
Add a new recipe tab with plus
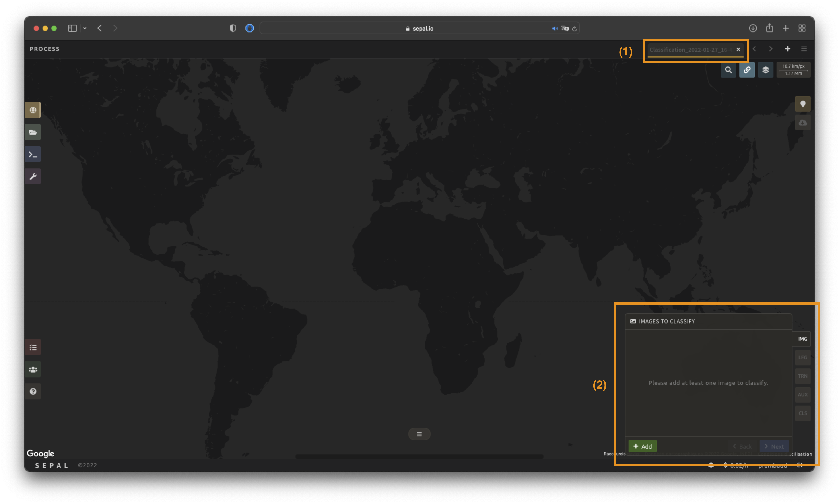click(787, 49)
